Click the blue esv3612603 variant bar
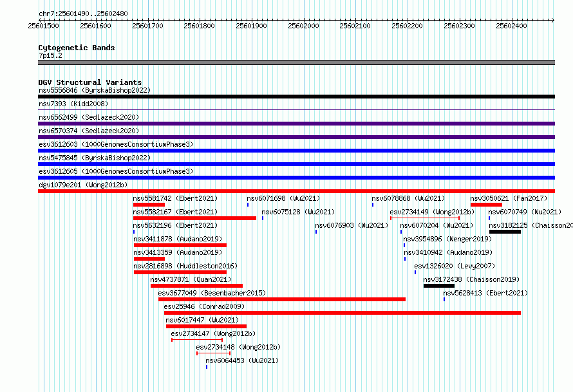The height and width of the screenshot is (392, 573). [x=296, y=151]
